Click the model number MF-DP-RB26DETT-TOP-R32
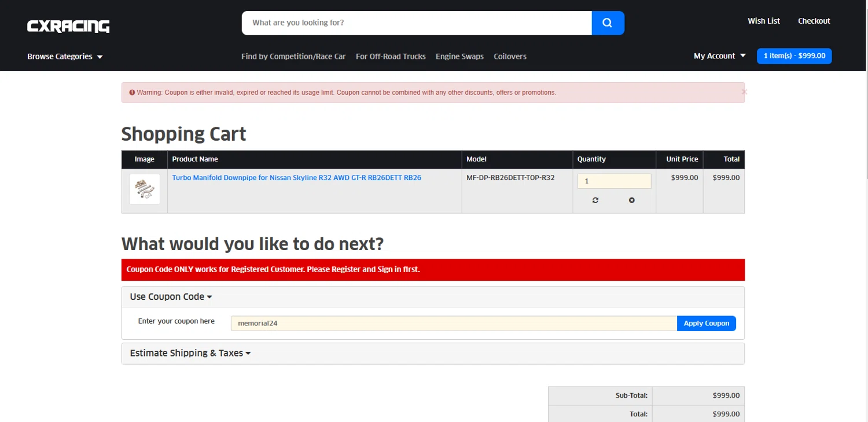 pyautogui.click(x=510, y=178)
